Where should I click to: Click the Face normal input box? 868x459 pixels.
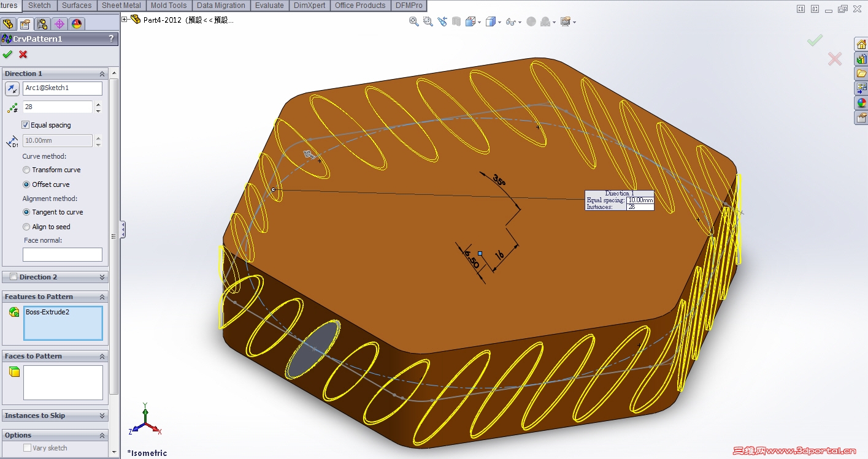[63, 254]
